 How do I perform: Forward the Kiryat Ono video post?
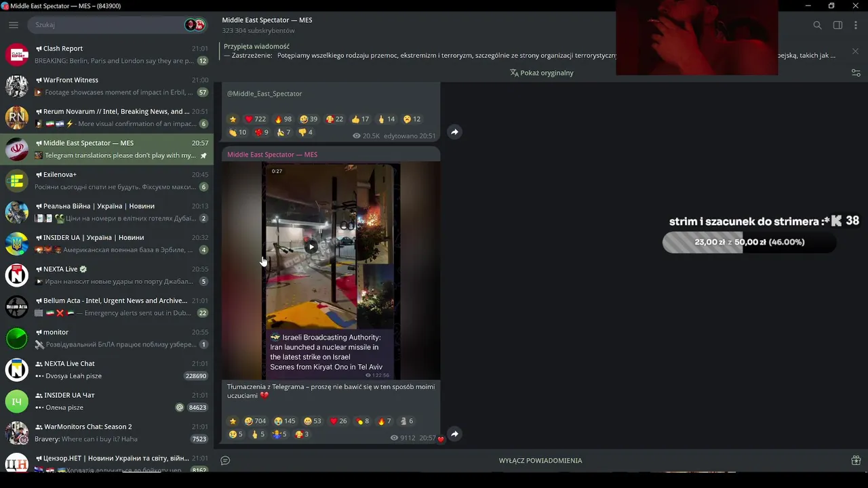tap(454, 434)
